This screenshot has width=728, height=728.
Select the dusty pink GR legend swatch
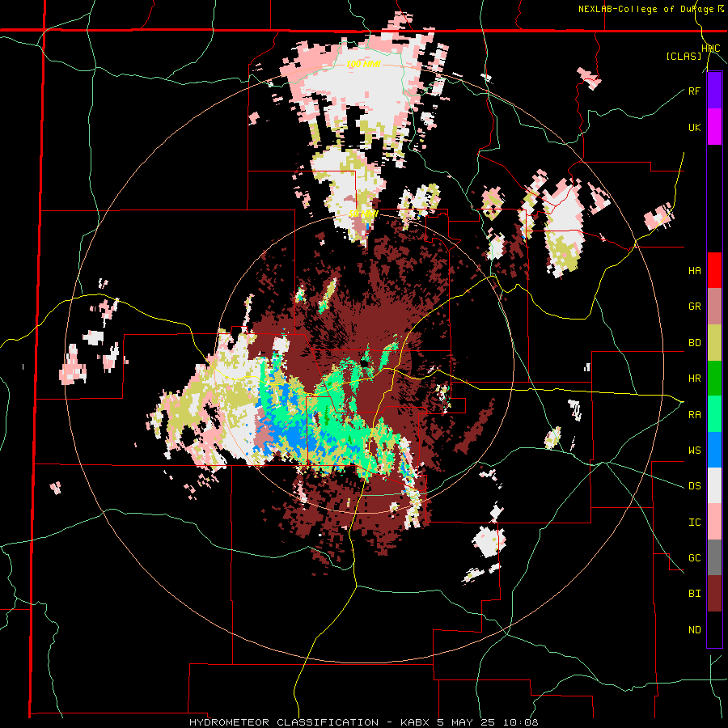pyautogui.click(x=714, y=307)
